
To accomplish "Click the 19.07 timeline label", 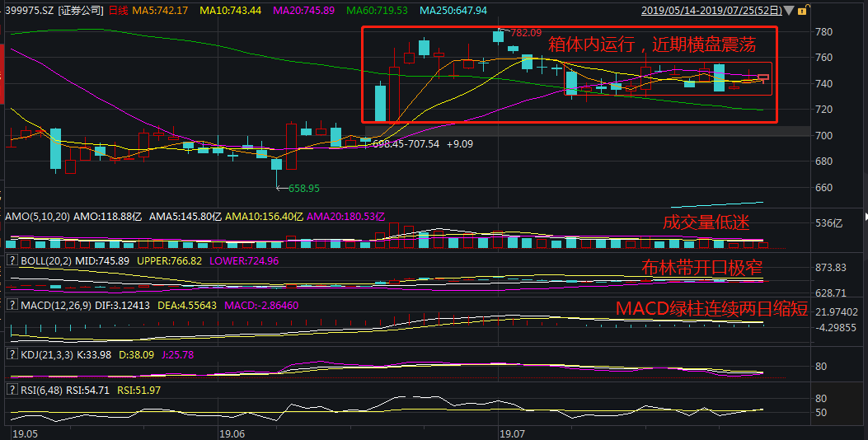I will pos(512,433).
